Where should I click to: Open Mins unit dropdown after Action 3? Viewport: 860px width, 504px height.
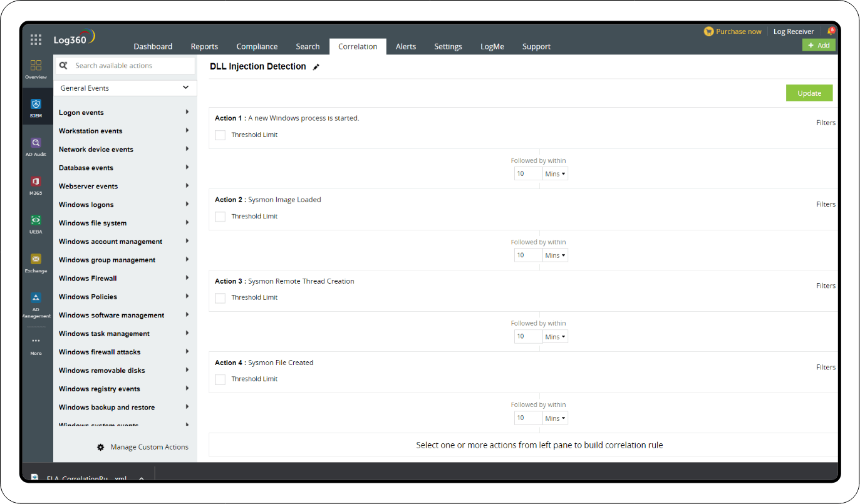(555, 336)
